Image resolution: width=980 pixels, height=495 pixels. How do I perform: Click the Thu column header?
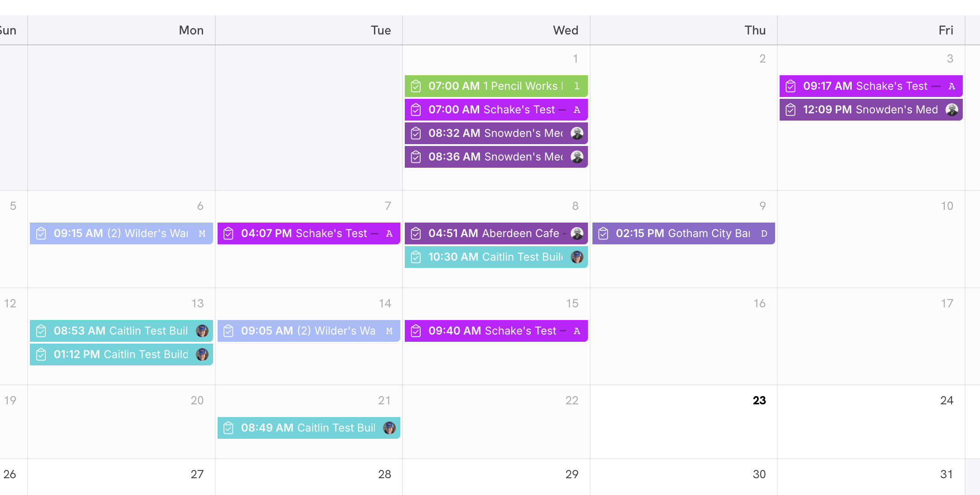[755, 30]
